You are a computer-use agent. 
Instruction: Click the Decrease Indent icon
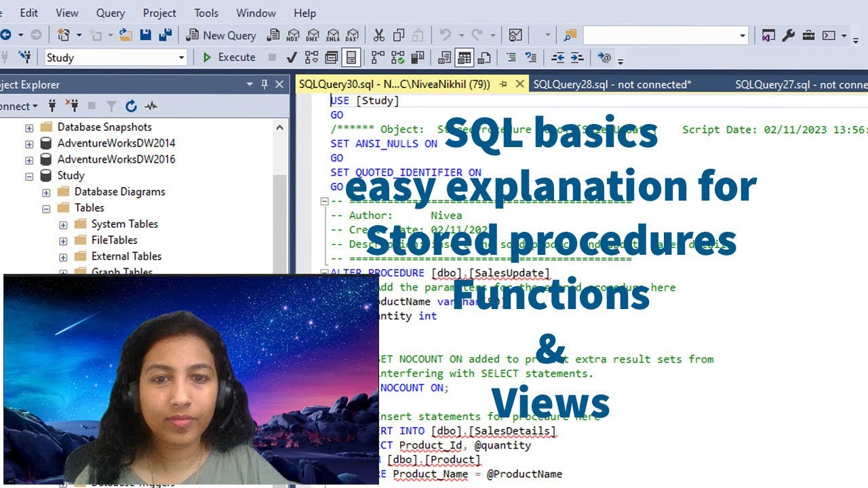click(557, 58)
